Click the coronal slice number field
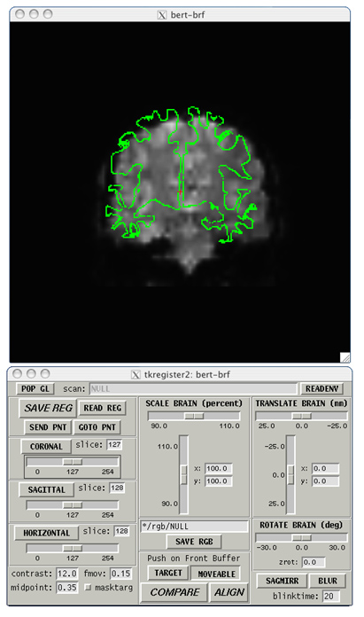The height and width of the screenshot is (617, 364). point(114,445)
